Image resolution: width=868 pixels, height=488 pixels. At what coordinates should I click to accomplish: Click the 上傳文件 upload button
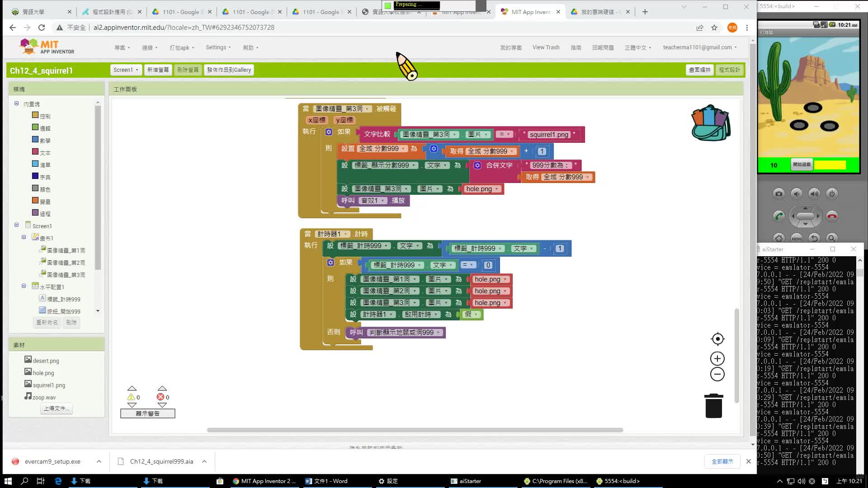(x=57, y=408)
